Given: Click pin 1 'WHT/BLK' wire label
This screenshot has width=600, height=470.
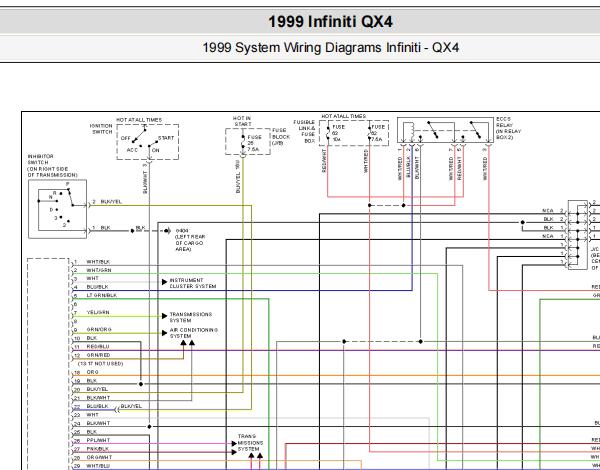Looking at the screenshot, I should pyautogui.click(x=98, y=262).
